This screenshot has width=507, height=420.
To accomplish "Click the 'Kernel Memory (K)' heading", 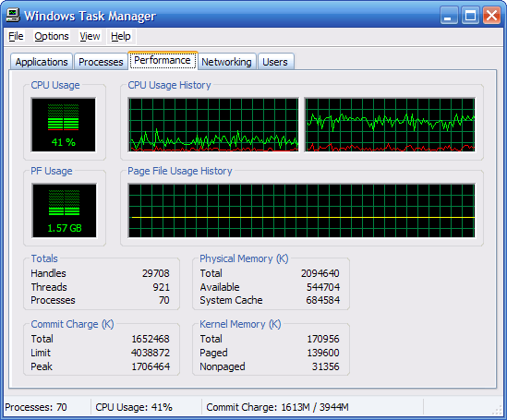I will point(240,324).
